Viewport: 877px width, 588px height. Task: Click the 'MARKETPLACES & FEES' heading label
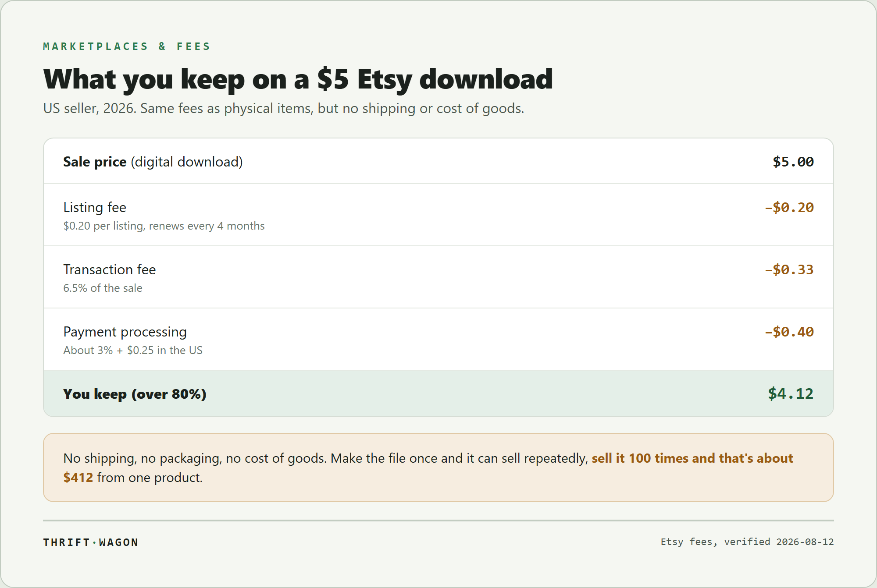[127, 46]
